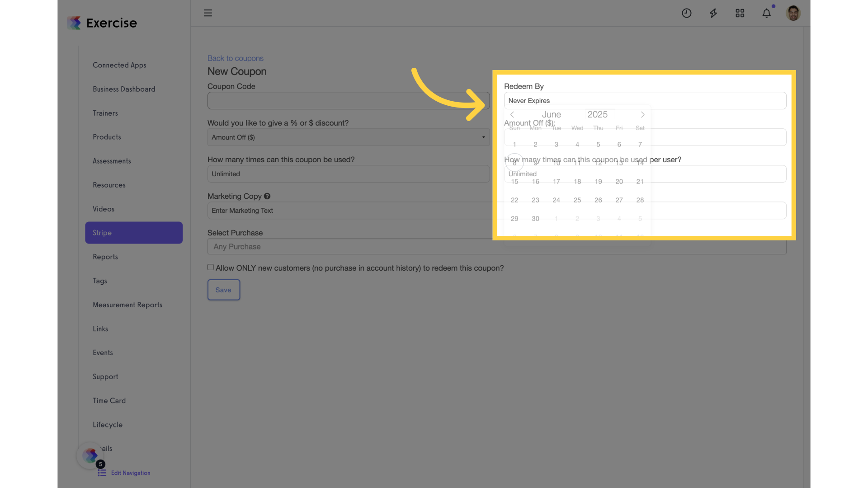Check the new customers only checkbox
This screenshot has width=868, height=488.
tap(211, 267)
